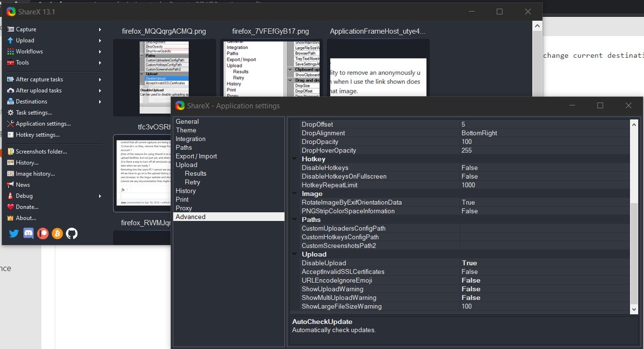Click the Application settings wrench icon

pos(11,124)
